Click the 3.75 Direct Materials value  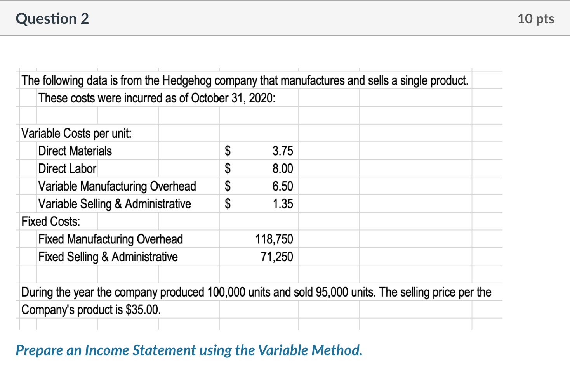pos(283,151)
